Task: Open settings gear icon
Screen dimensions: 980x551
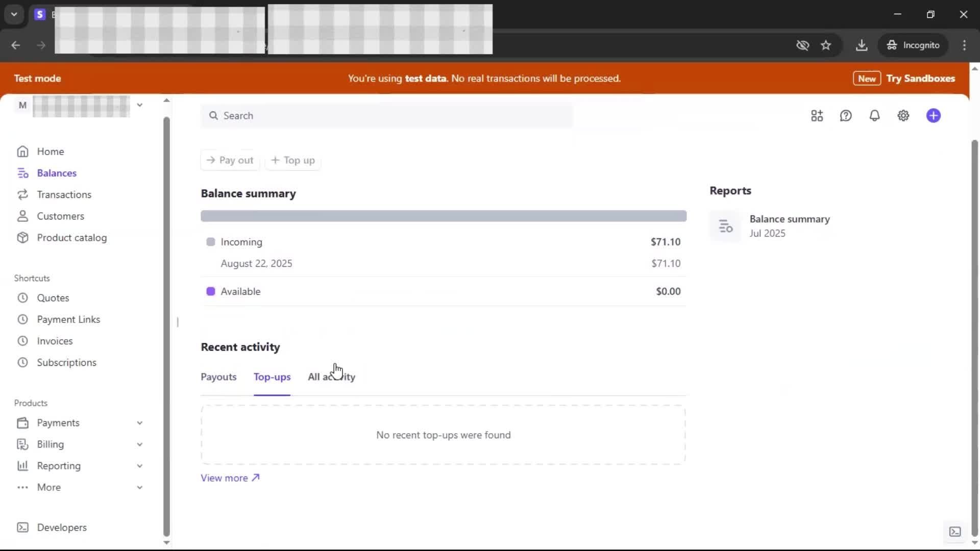Action: coord(903,116)
